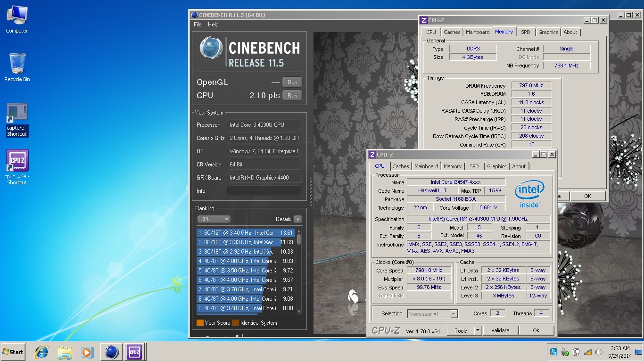This screenshot has width=644, height=362.
Task: Select ranking row 5. 4C/8T @ 3.50 GHz
Action: pos(245,271)
